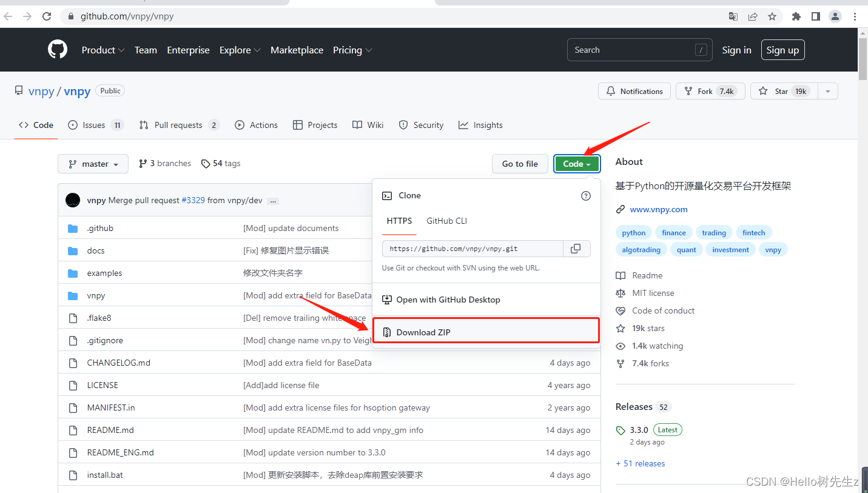
Task: Open the Star lists dropdown arrow
Action: click(x=828, y=92)
